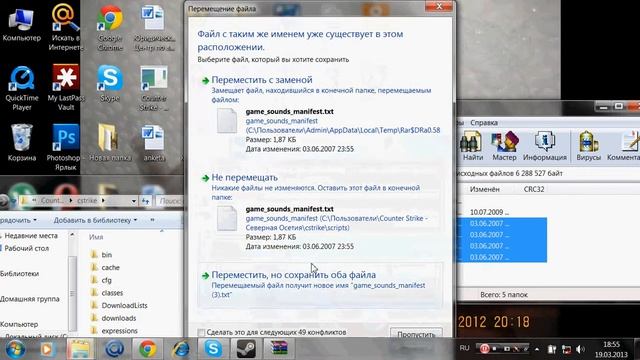
Task: Open QuickTime Player desktop icon
Action: (x=22, y=88)
